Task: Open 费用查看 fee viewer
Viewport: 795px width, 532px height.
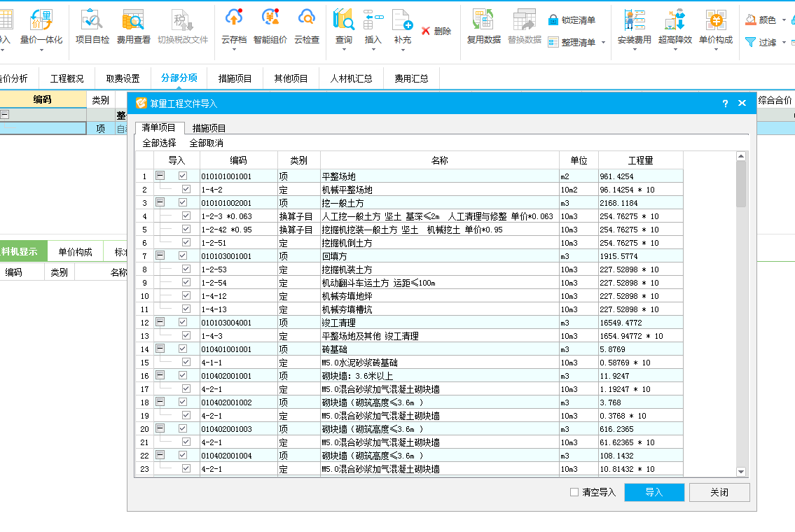Action: point(133,27)
